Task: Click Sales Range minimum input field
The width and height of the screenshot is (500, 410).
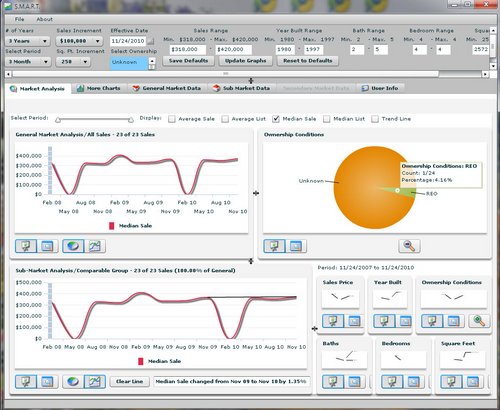Action: click(188, 49)
